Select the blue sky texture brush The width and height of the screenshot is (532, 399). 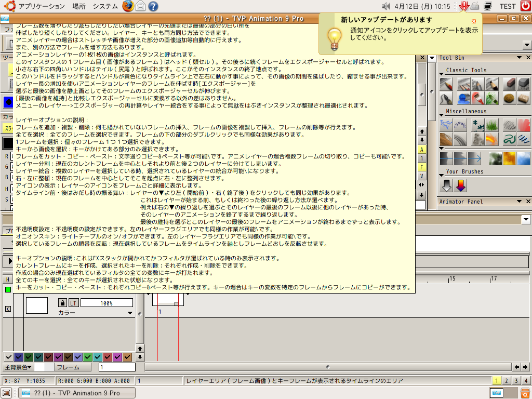pos(523,158)
